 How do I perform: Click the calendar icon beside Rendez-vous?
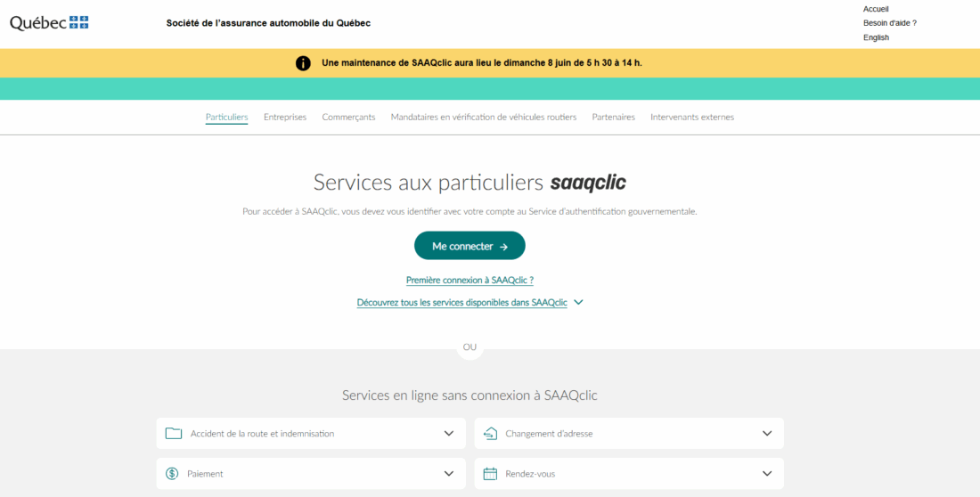[491, 474]
